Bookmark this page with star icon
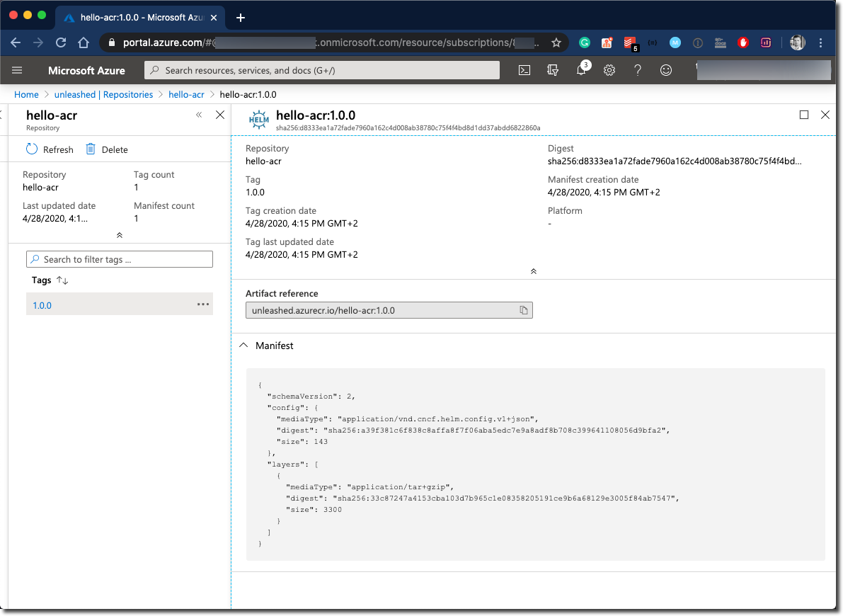Viewport: 843px width, 616px height. pos(556,42)
